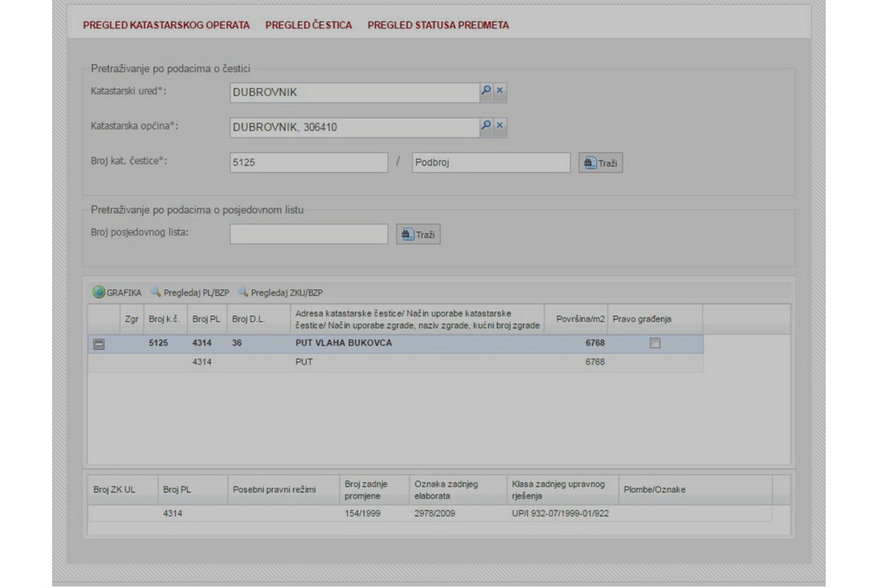Screen dimensions: 882x588
Task: Click the Površina/m2 column header
Action: point(580,320)
